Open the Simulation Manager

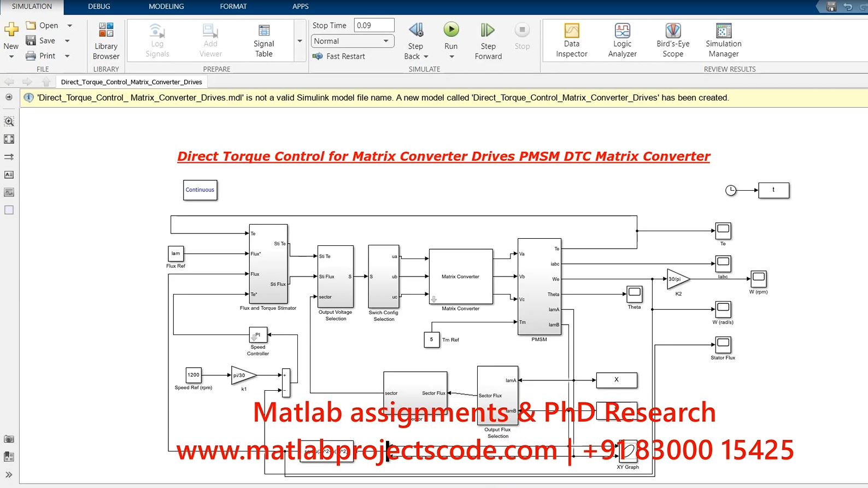pos(723,40)
